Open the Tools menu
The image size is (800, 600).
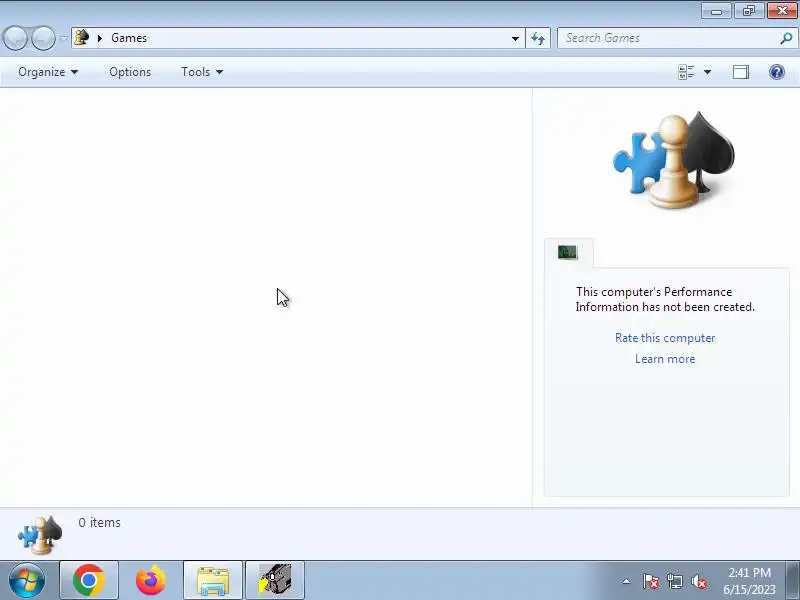[202, 72]
